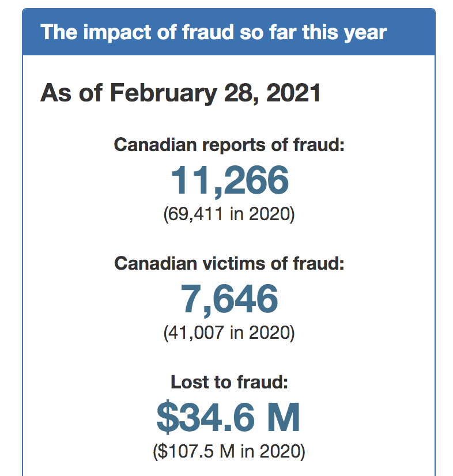
Task: Select the $34.6 M loss figure
Action: (228, 418)
